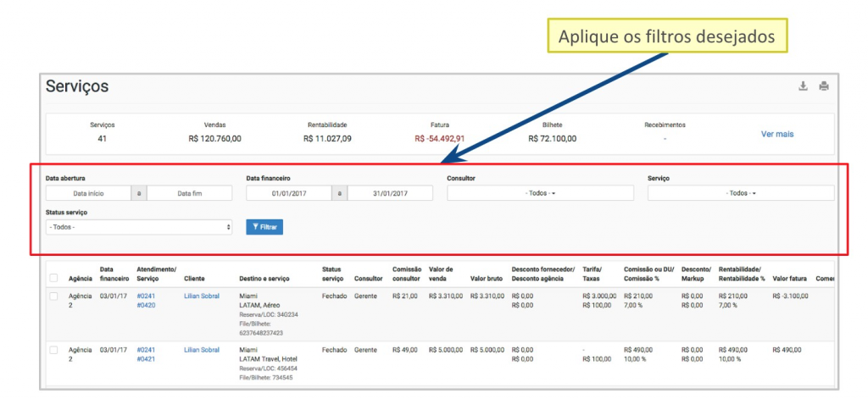Click the Vendas total R$ 120.760,00
This screenshot has width=868, height=399.
coord(214,139)
